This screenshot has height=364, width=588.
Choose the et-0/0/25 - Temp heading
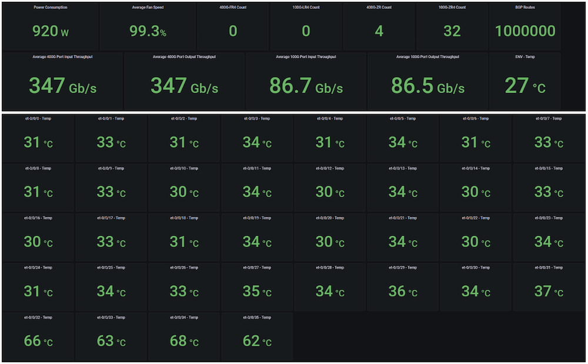click(111, 268)
